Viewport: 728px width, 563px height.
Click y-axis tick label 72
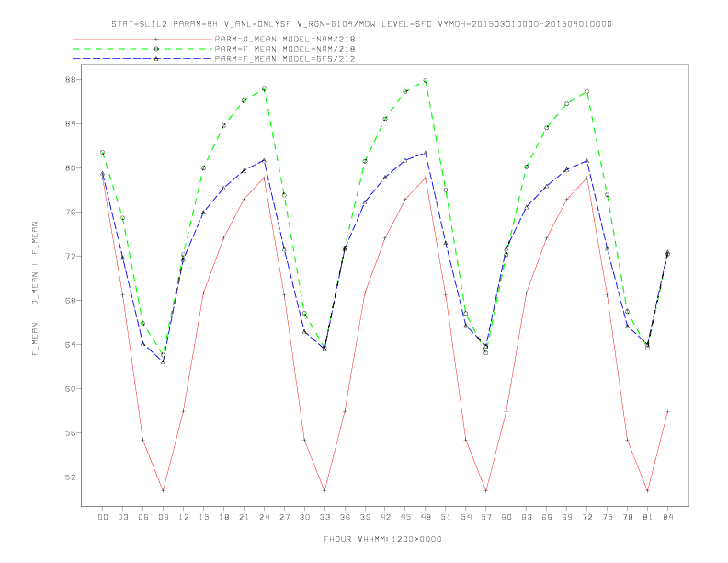[x=69, y=256]
